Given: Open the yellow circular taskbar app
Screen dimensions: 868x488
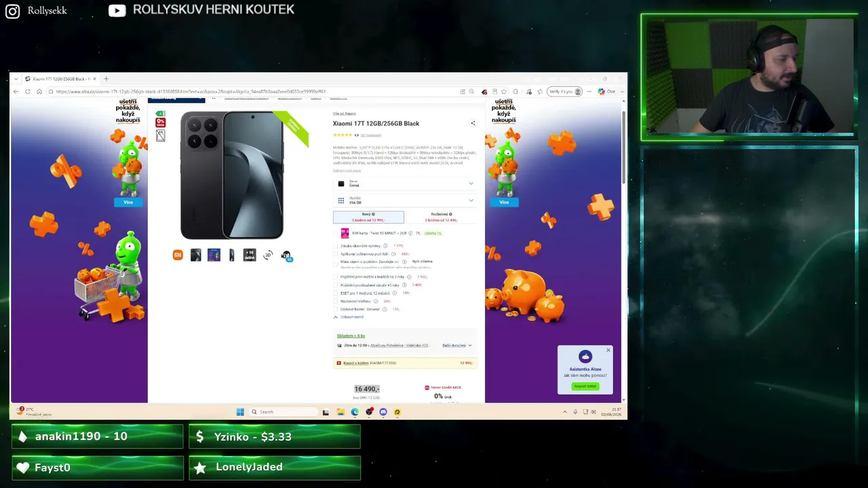Looking at the screenshot, I should tap(397, 412).
